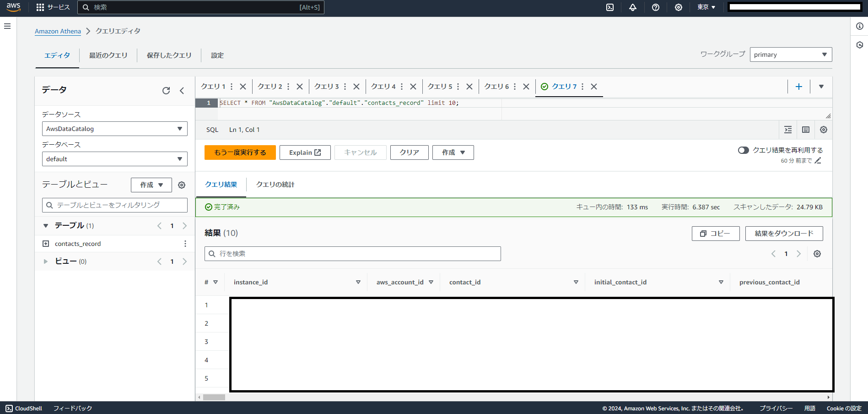The image size is (868, 414).
Task: Focus the top AWS 検索 search box
Action: click(x=201, y=7)
